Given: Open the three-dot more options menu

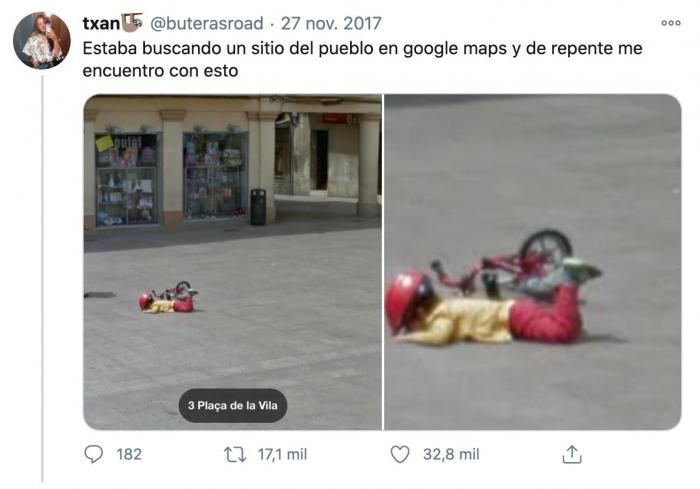Looking at the screenshot, I should [671, 23].
